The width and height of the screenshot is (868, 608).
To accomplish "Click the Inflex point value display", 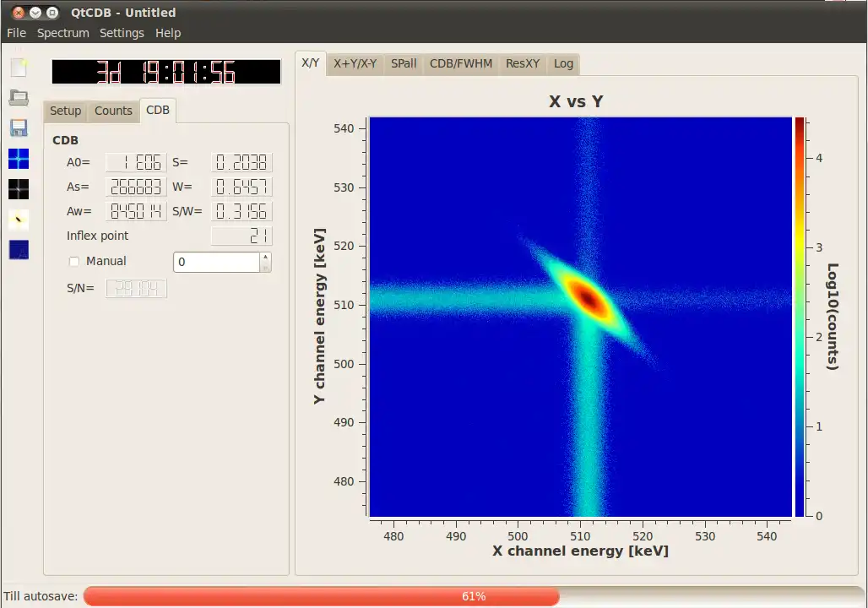I will click(242, 236).
